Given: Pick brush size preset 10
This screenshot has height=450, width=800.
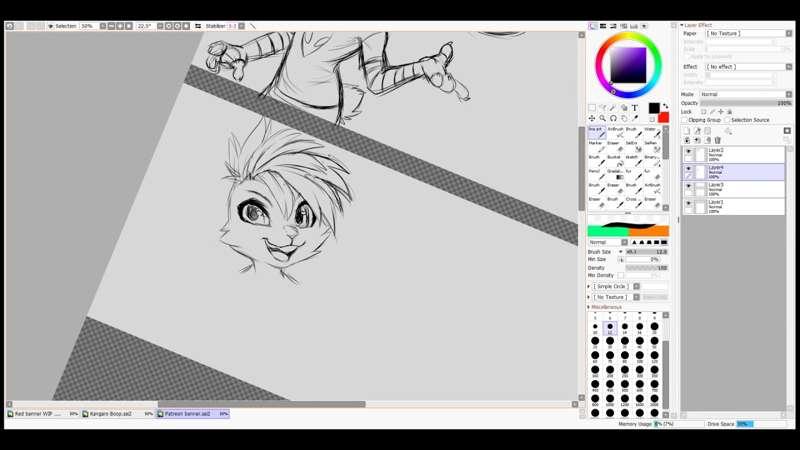Looking at the screenshot, I should click(595, 329).
